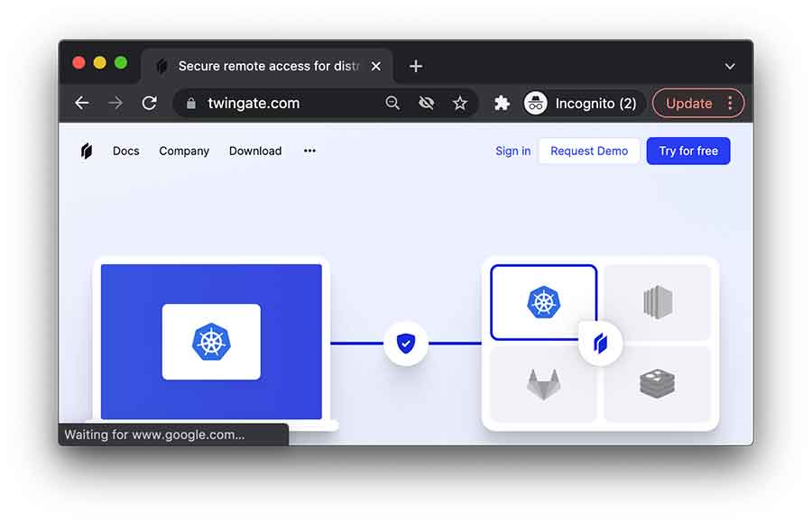
Task: Switch to the Secure remote access tab
Action: (x=266, y=66)
